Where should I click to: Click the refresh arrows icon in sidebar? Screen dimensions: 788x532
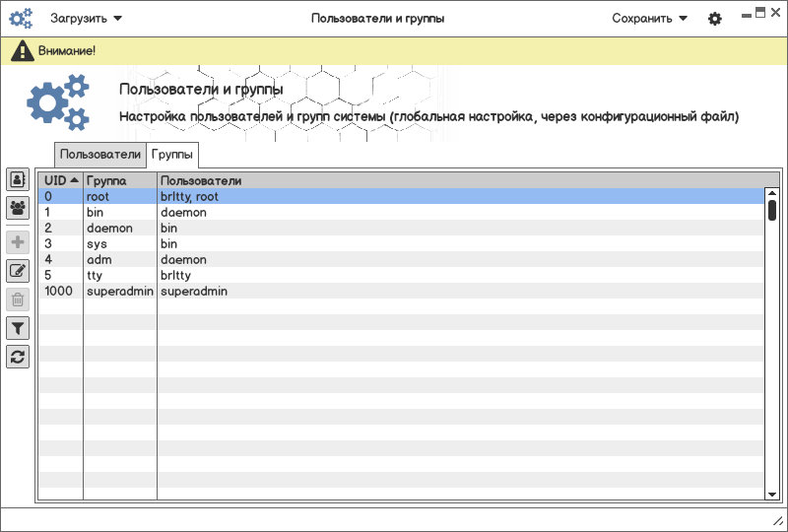point(18,357)
